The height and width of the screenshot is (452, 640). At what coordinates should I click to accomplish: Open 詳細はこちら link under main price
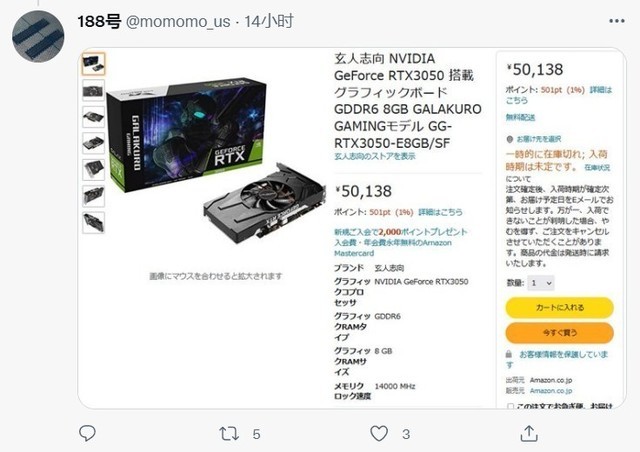440,212
